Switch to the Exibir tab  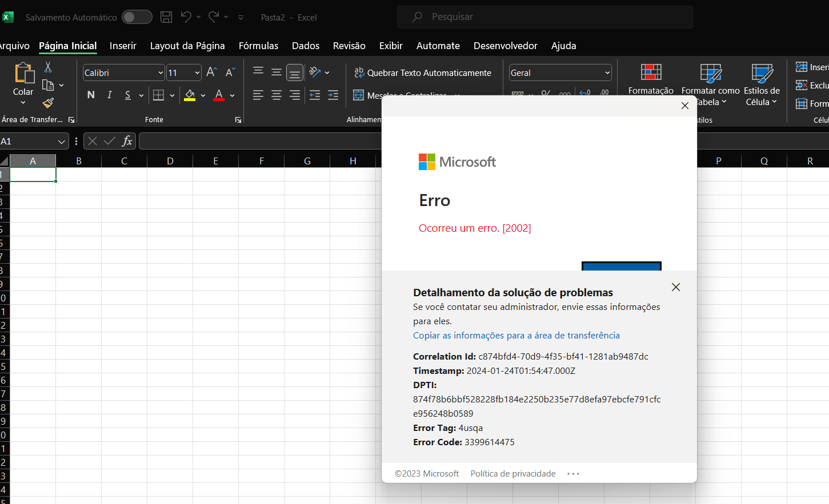pos(391,46)
